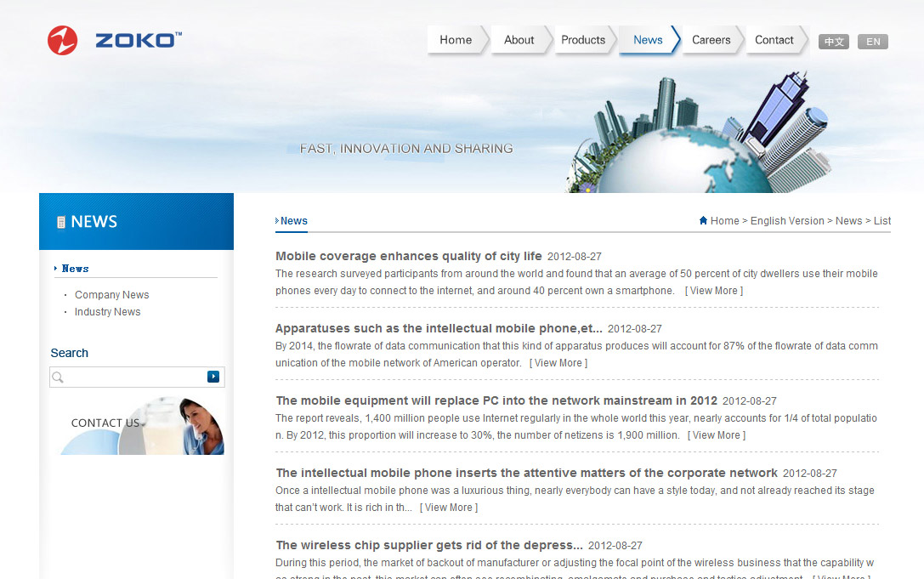Navigate to the Contact page
924x579 pixels.
coord(774,40)
